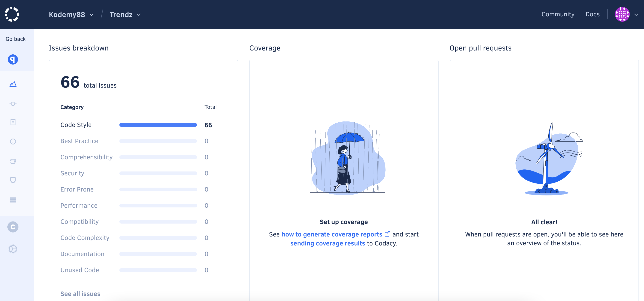Open the Community menu item
The image size is (644, 301).
pyautogui.click(x=558, y=14)
